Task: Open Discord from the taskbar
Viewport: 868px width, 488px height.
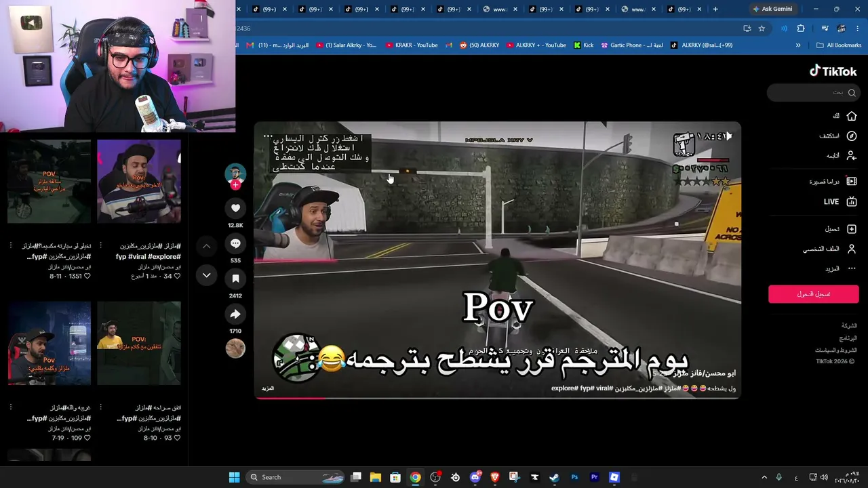Action: pos(475,477)
